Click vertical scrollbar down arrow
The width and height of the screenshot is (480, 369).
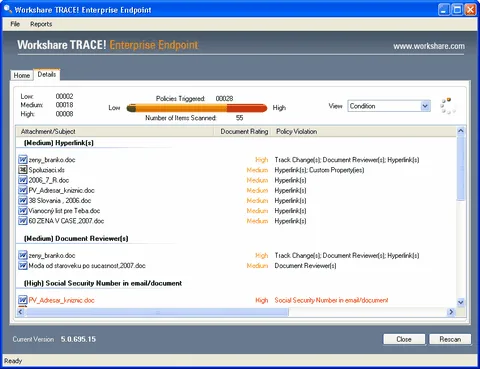tap(461, 302)
